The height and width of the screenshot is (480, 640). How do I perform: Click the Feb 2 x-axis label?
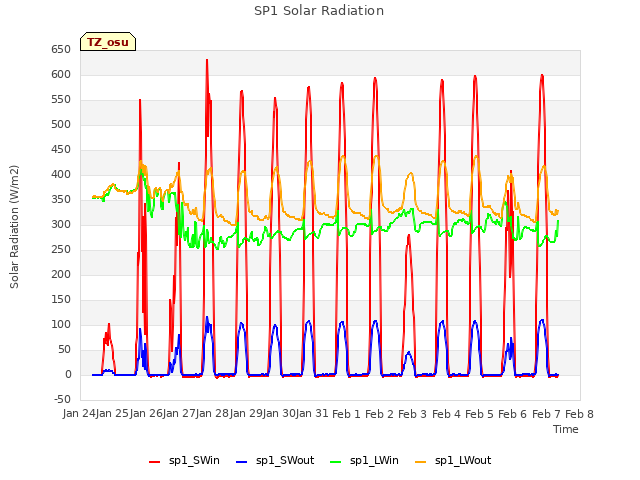point(379,414)
